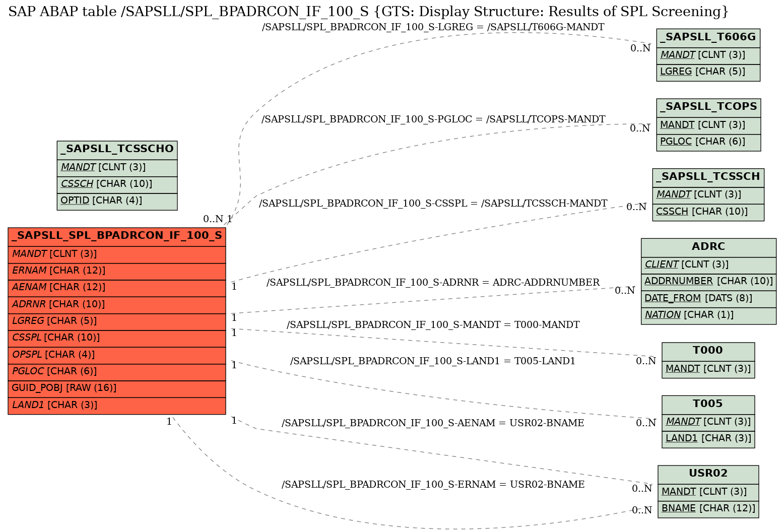The image size is (784, 532).
Task: Open the _SAPSLL_TCSSCH table header
Action: (x=708, y=177)
